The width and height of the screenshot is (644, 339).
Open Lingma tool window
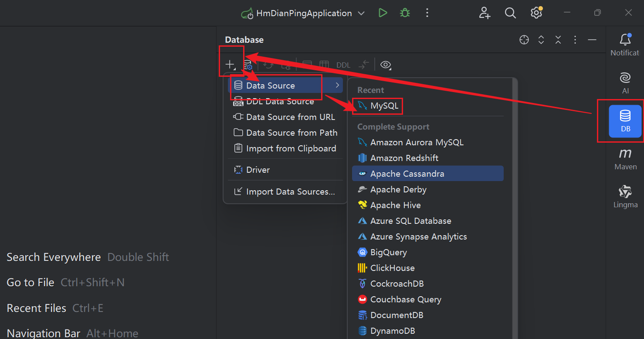coord(625,197)
